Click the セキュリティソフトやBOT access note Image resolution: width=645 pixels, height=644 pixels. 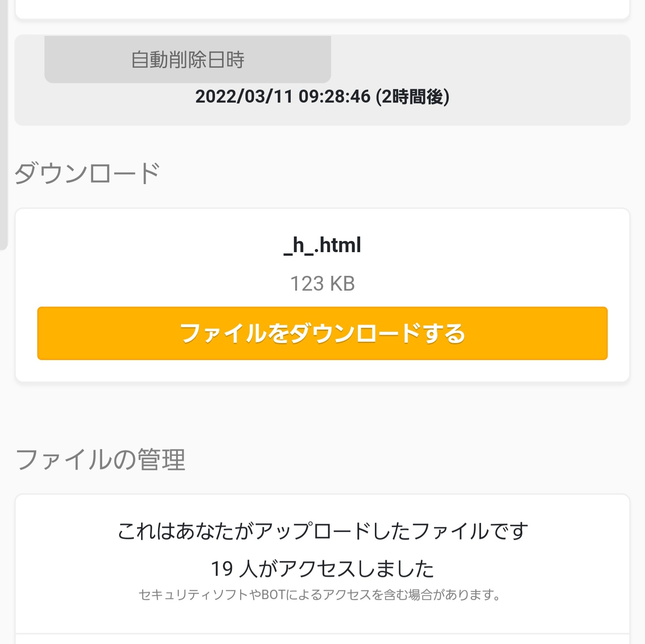(x=320, y=595)
